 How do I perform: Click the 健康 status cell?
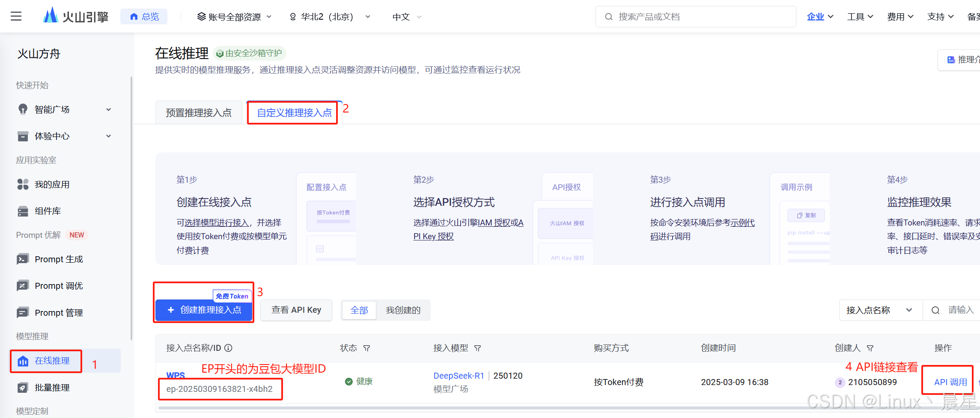coord(359,381)
